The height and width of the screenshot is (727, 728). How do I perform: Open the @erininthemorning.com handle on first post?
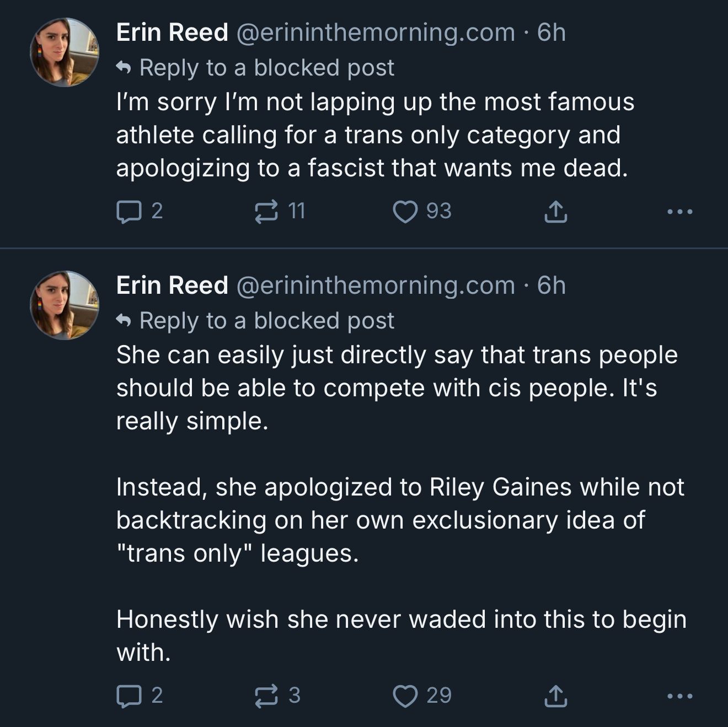click(376, 33)
